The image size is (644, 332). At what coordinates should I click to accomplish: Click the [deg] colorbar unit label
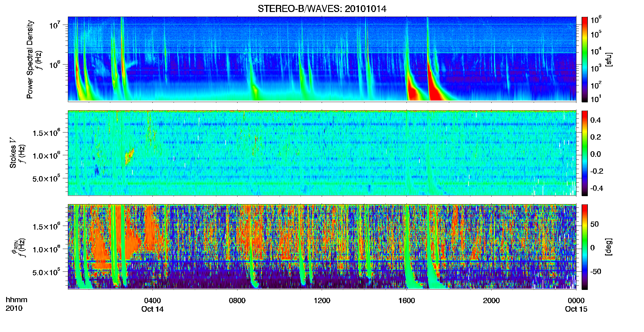tap(609, 247)
